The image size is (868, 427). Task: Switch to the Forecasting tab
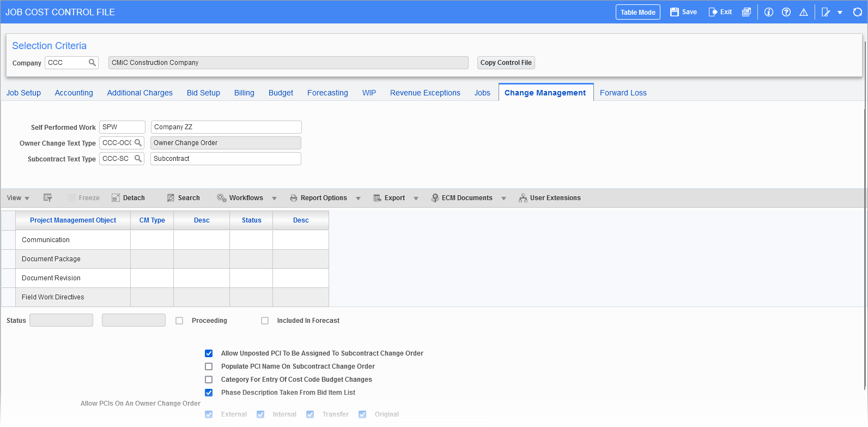pyautogui.click(x=327, y=93)
